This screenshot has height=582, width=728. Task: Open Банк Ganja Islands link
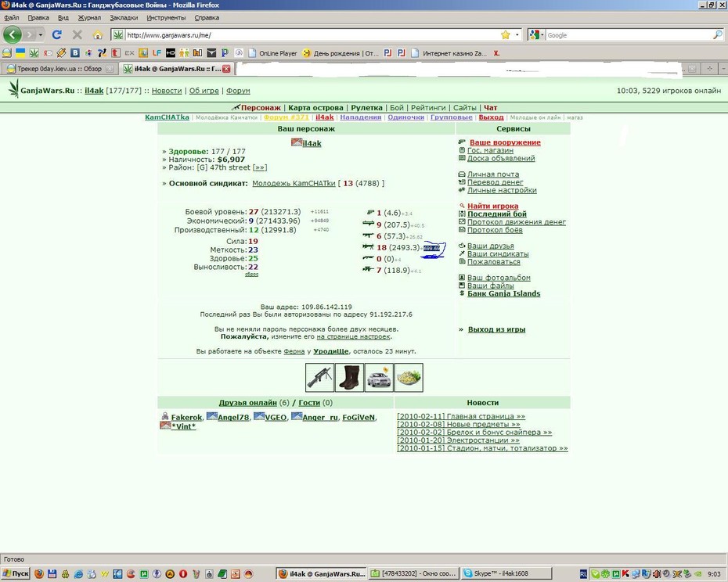tap(504, 293)
